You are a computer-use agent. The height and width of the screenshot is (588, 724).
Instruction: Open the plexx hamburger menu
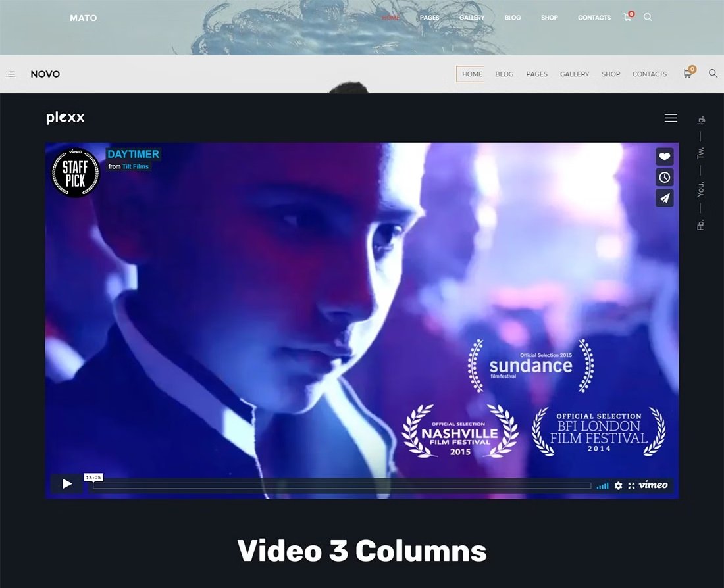[x=671, y=118]
